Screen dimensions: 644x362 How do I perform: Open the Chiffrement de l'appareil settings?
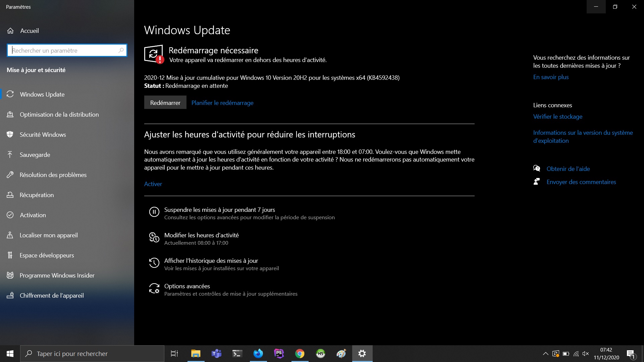coord(51,296)
